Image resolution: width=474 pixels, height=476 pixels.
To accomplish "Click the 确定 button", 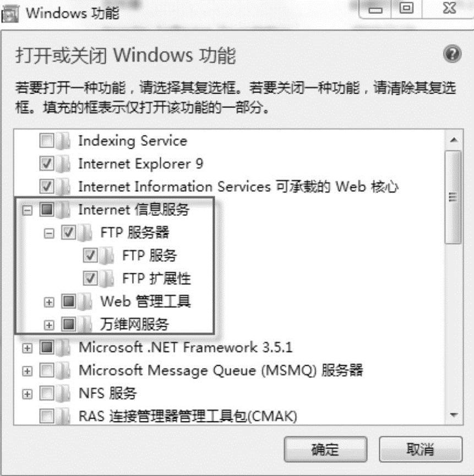I will tap(325, 450).
